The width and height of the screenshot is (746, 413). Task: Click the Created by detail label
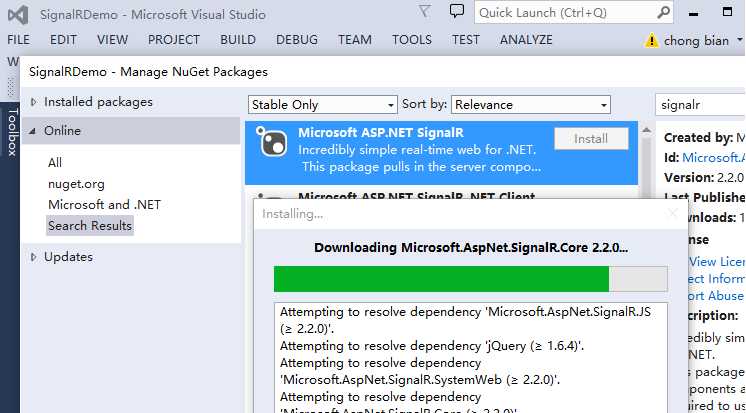click(698, 138)
